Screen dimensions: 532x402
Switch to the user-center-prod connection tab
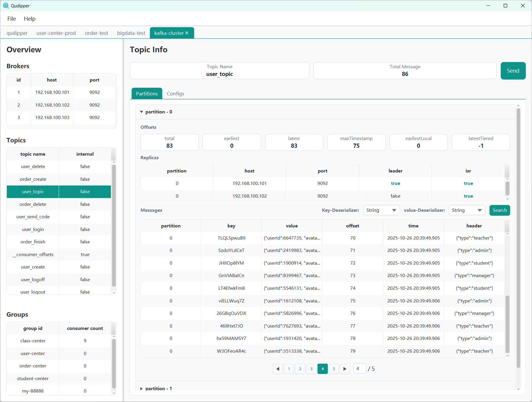click(56, 33)
